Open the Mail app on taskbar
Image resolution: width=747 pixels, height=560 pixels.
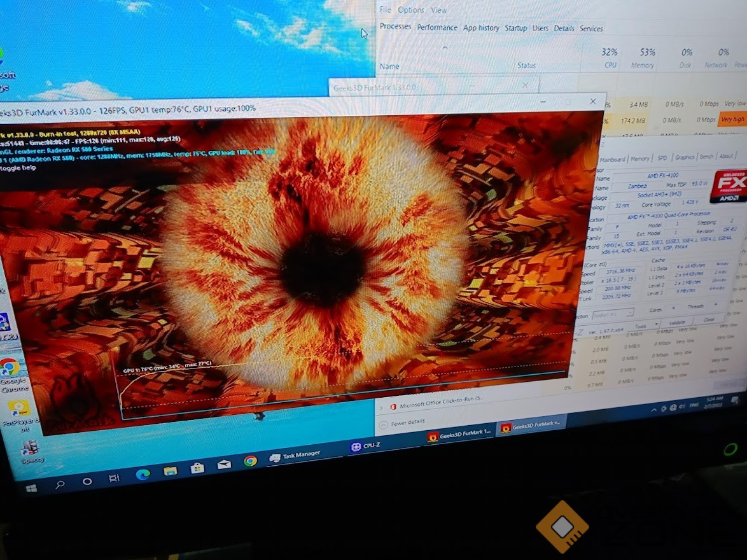tap(224, 464)
